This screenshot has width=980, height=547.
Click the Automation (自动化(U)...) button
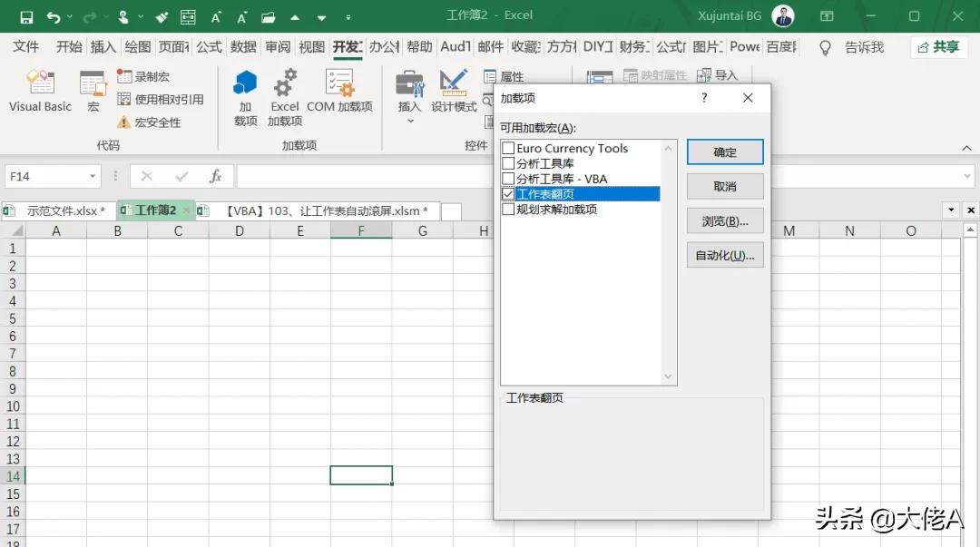click(725, 255)
